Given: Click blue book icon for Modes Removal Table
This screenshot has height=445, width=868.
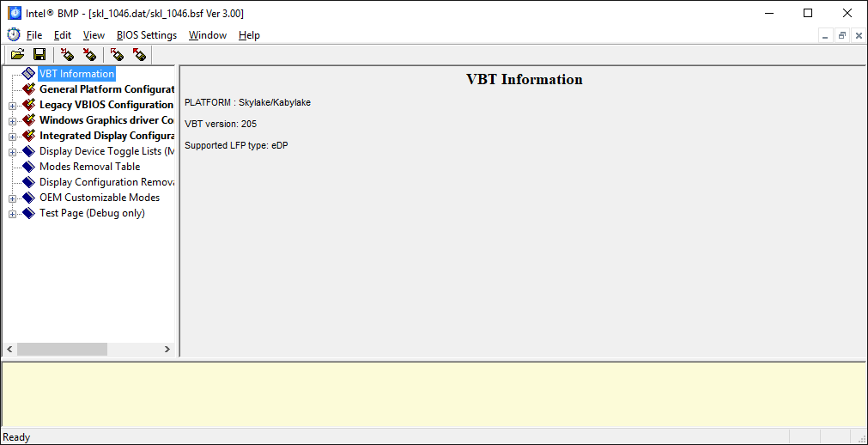Looking at the screenshot, I should [29, 167].
